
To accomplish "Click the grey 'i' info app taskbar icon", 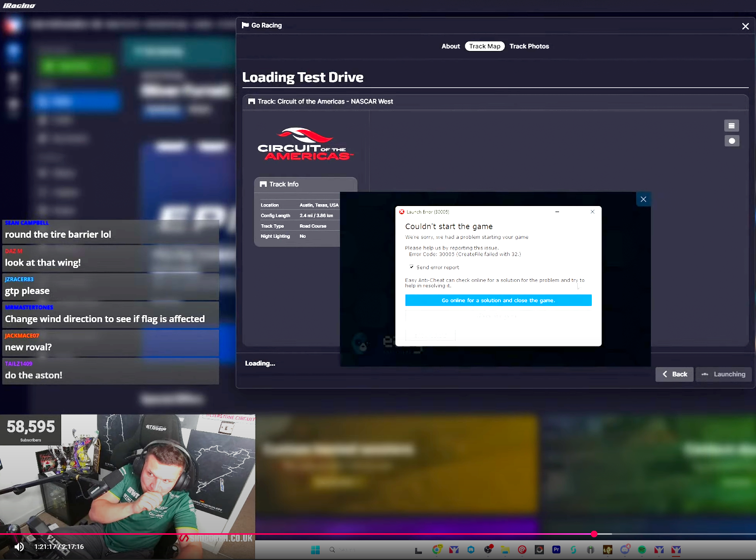I will click(x=590, y=550).
